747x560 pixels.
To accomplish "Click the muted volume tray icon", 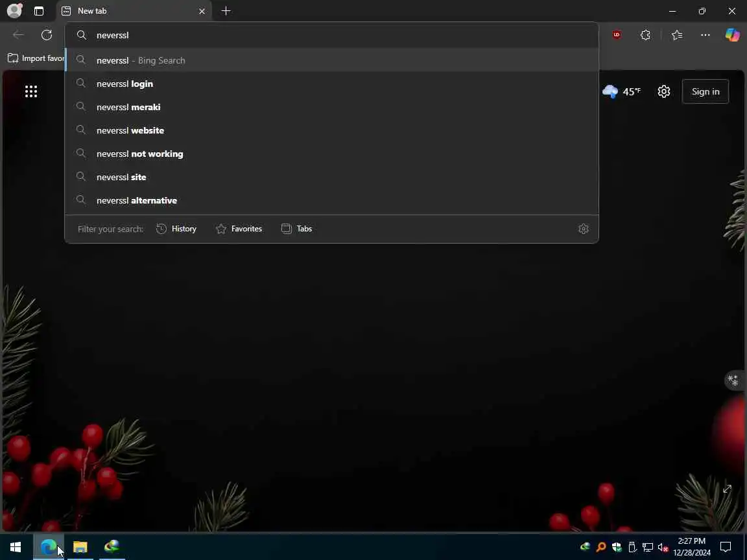I will (x=663, y=547).
